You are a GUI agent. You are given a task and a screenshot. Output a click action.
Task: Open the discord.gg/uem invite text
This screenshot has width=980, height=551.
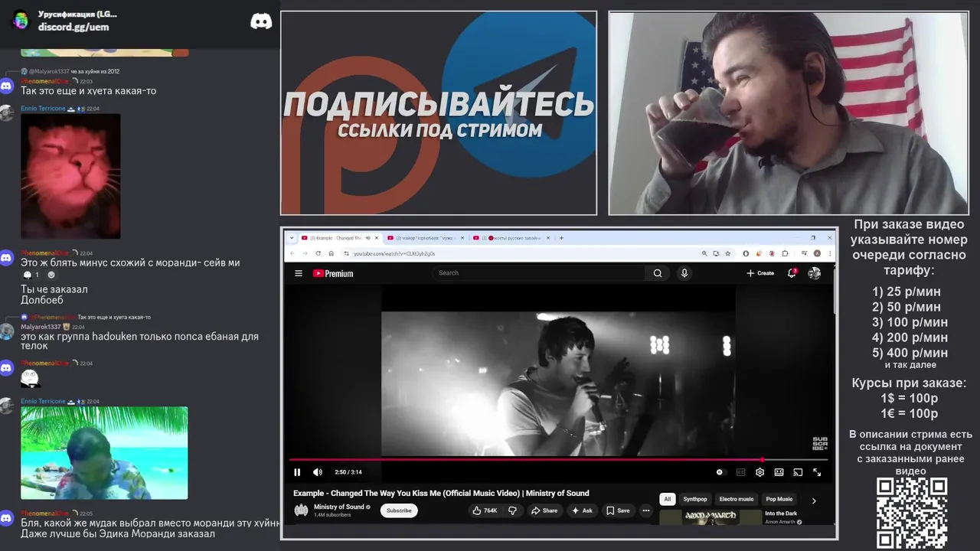[73, 27]
